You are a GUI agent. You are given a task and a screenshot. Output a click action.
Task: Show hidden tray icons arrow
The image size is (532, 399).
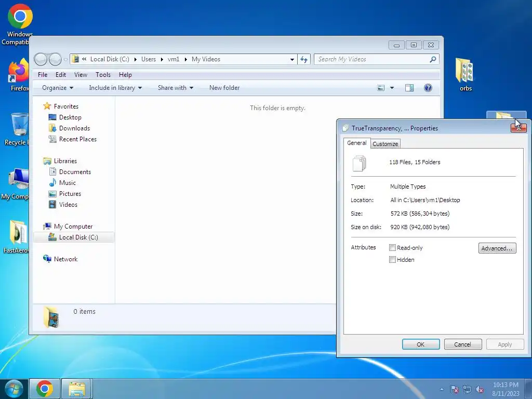pos(442,389)
